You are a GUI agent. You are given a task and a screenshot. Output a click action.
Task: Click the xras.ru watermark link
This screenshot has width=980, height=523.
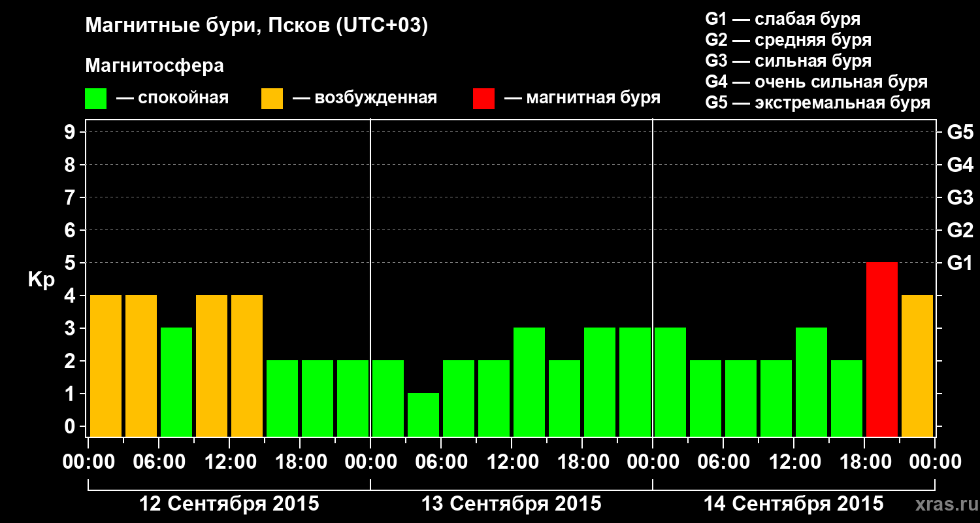[x=944, y=504]
